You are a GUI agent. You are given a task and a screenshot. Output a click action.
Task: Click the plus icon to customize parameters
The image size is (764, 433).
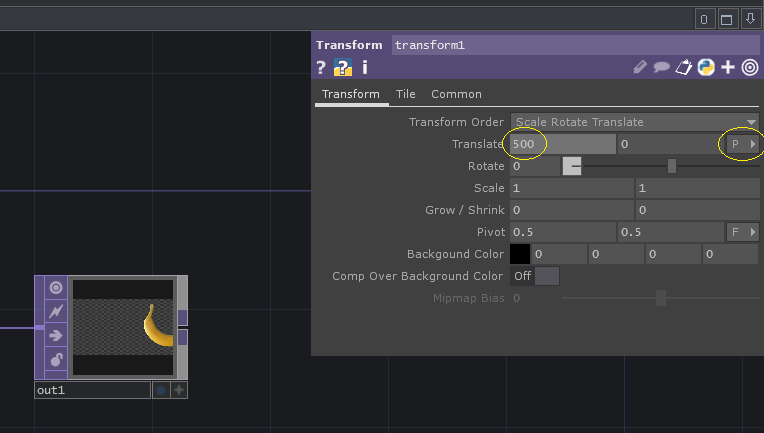728,68
